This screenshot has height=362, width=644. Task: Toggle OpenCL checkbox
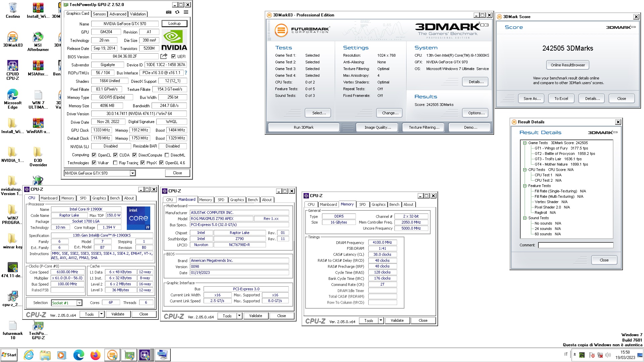pos(94,155)
